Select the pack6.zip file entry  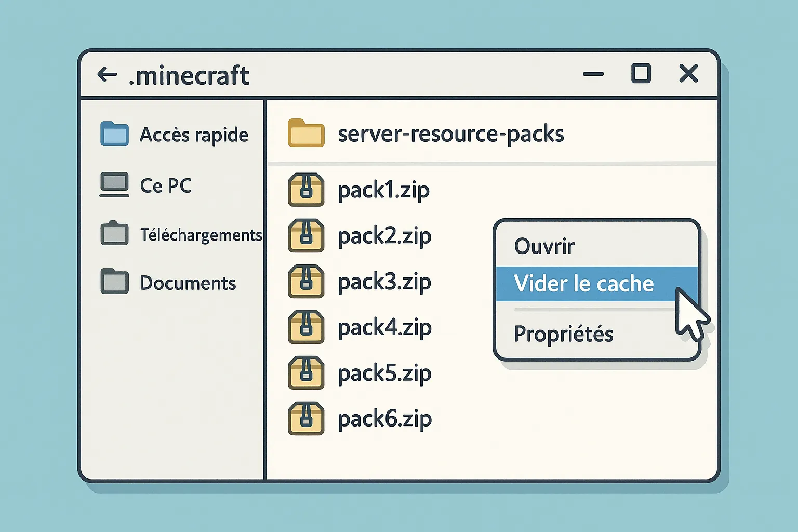click(384, 418)
